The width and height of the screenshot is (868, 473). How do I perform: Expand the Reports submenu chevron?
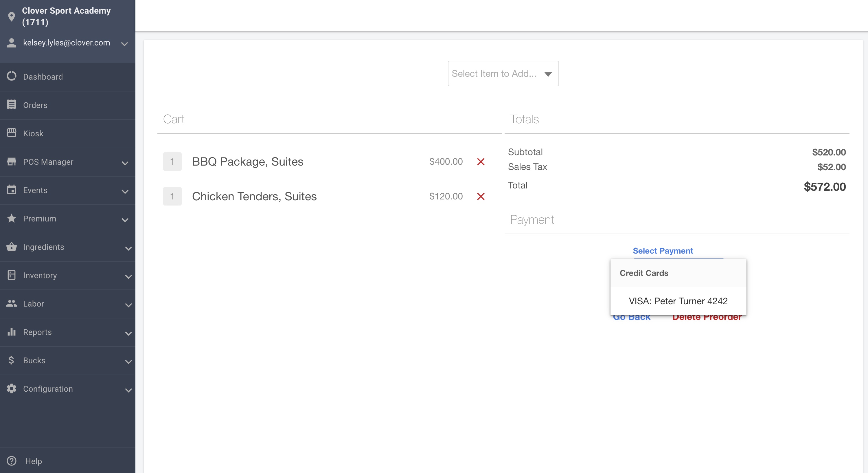point(128,333)
